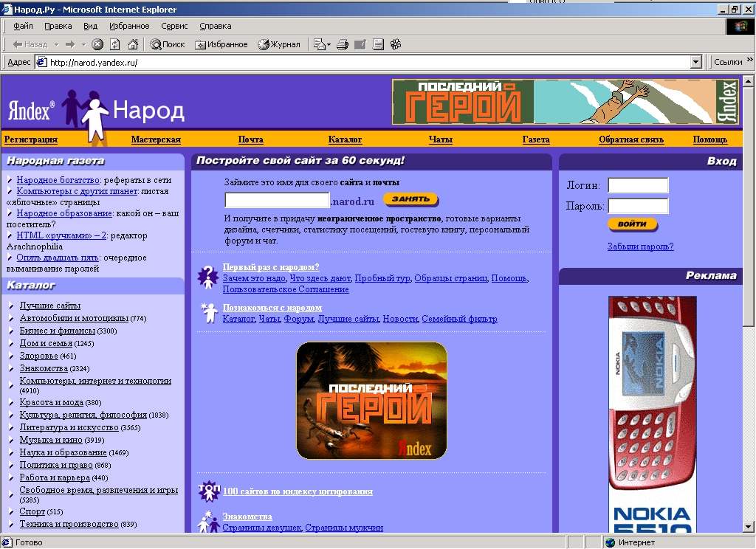Open Почта in the orange navigation bar
This screenshot has height=549, width=756.
(251, 139)
